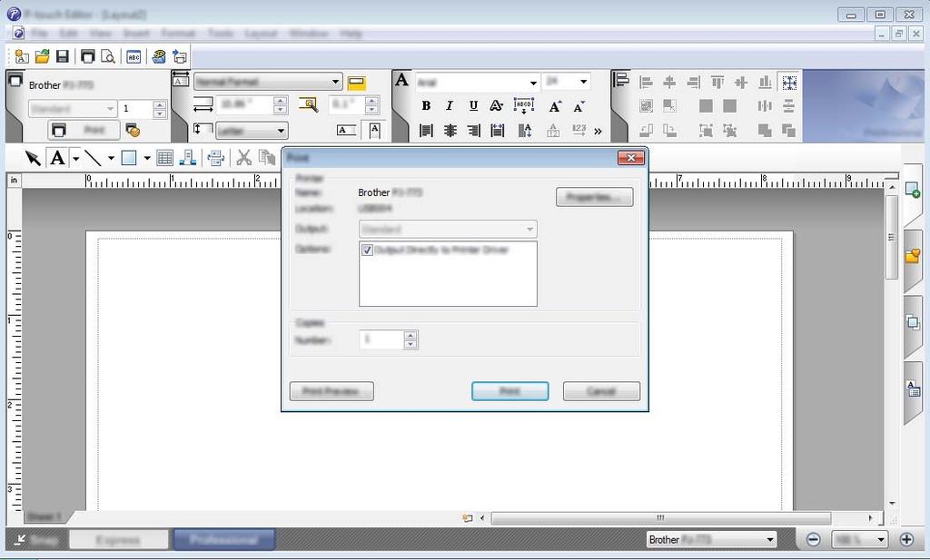The image size is (930, 560).
Task: Click the vertical text direction icon
Action: click(x=525, y=131)
